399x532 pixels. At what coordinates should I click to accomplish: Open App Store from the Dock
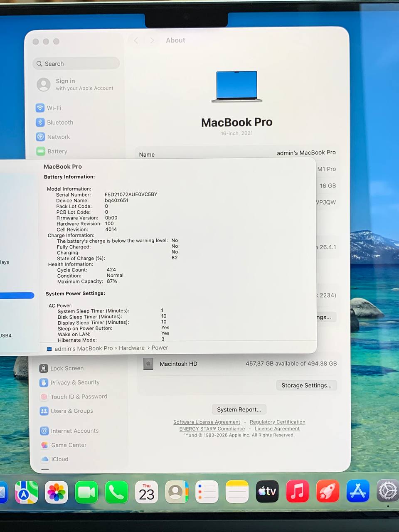point(358,491)
